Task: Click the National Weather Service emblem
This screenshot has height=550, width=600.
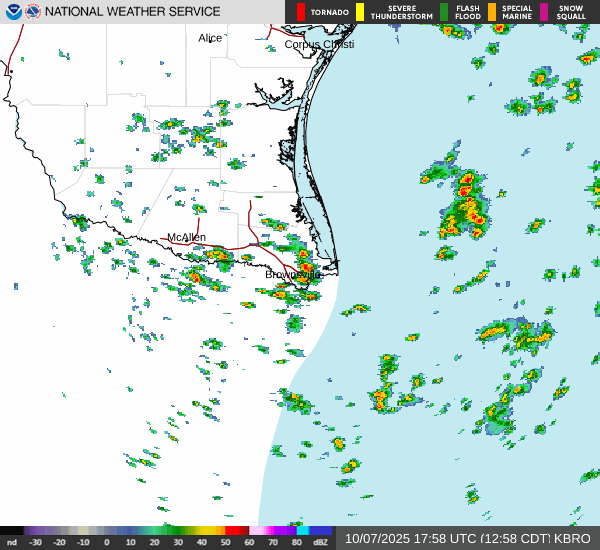Action: (x=33, y=12)
